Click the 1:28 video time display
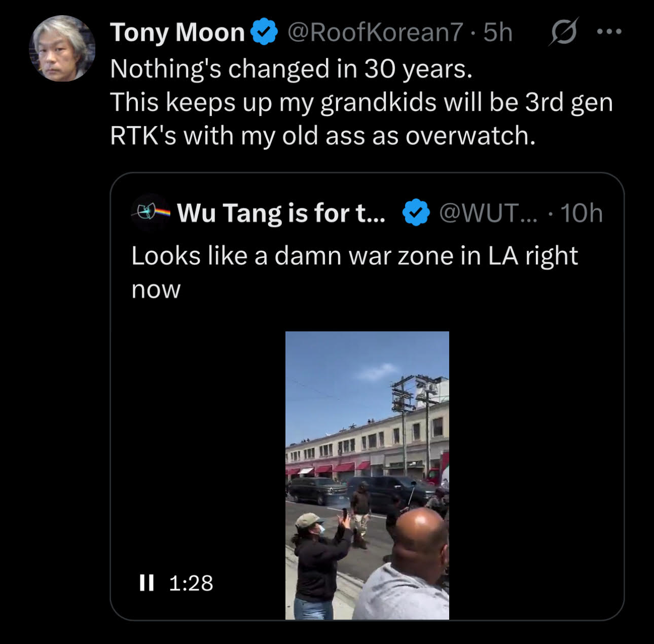The height and width of the screenshot is (644, 654). [191, 583]
